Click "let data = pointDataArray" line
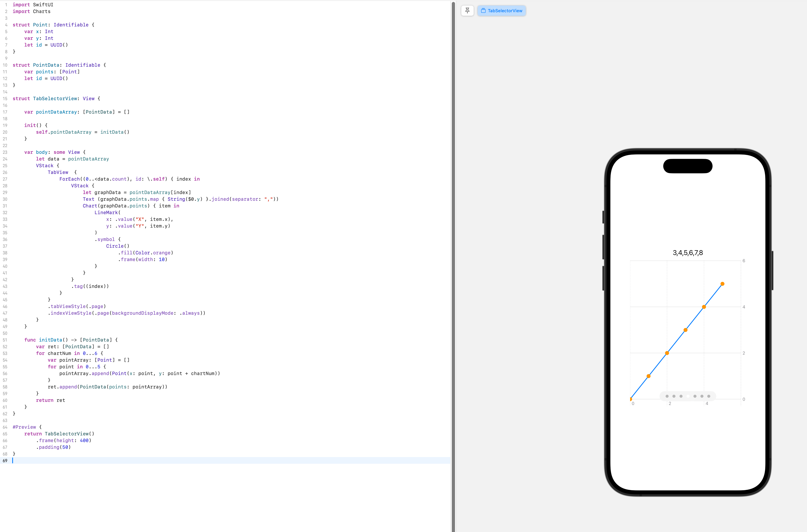The height and width of the screenshot is (532, 807). [73, 159]
